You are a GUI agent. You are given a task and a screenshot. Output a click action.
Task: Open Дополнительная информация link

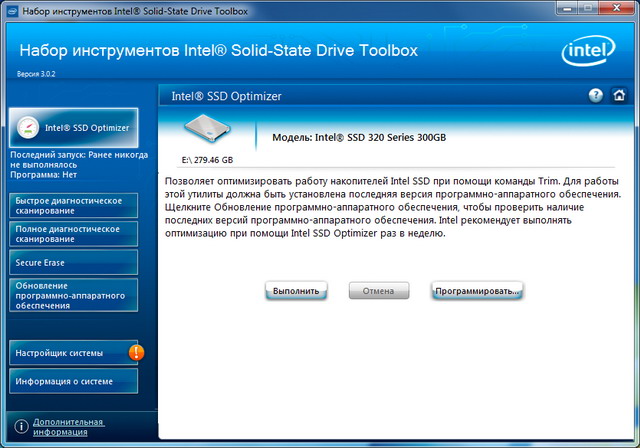point(69,427)
